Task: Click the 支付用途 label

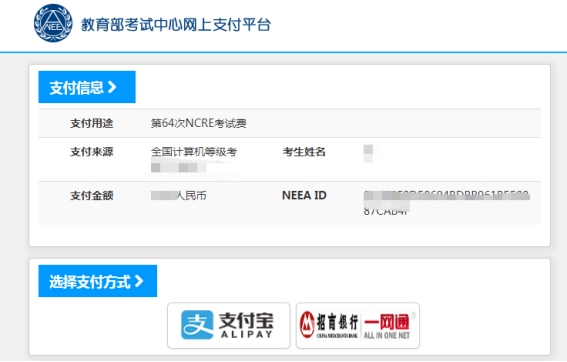Action: point(92,123)
